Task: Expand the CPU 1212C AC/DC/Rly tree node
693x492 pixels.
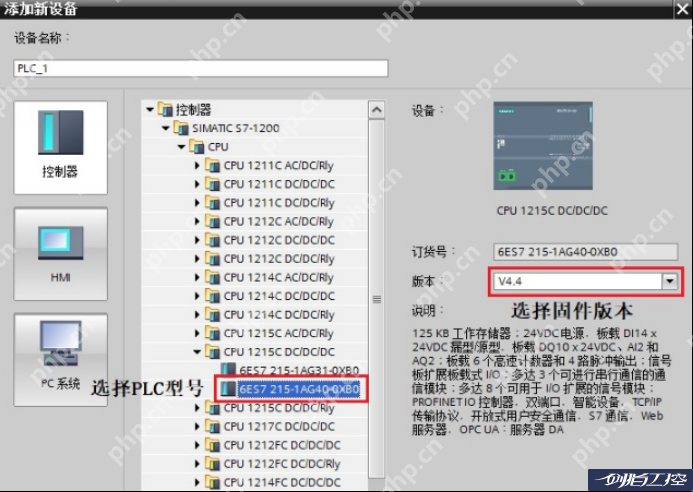Action: pyautogui.click(x=198, y=221)
